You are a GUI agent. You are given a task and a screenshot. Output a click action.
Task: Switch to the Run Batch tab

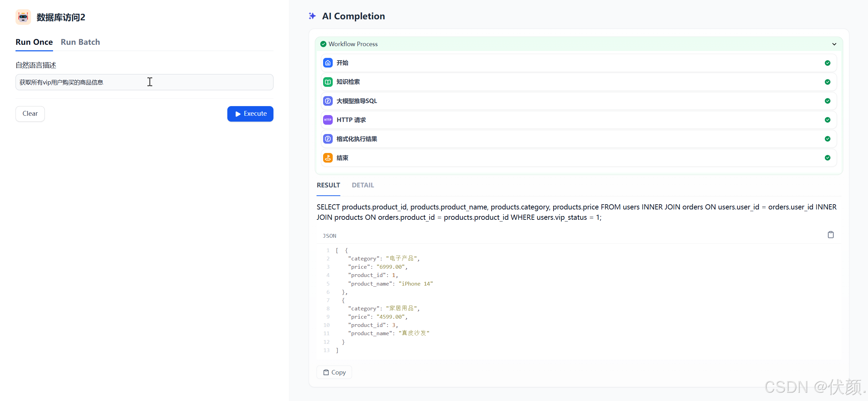pos(80,42)
